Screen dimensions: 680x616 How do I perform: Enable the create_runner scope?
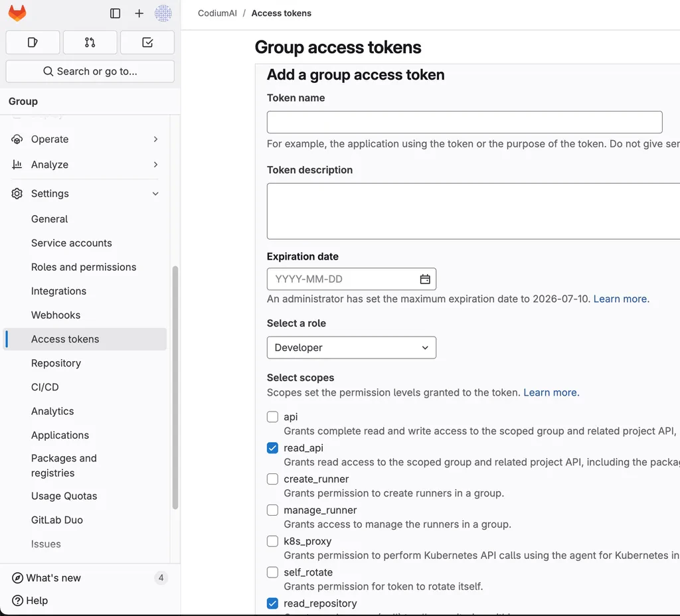click(272, 479)
